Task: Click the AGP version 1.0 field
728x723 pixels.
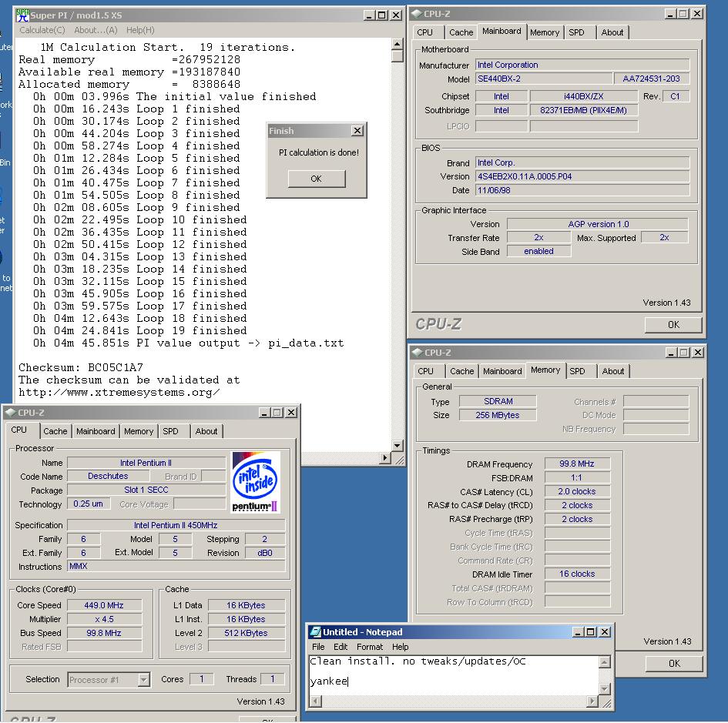Action: (x=598, y=224)
